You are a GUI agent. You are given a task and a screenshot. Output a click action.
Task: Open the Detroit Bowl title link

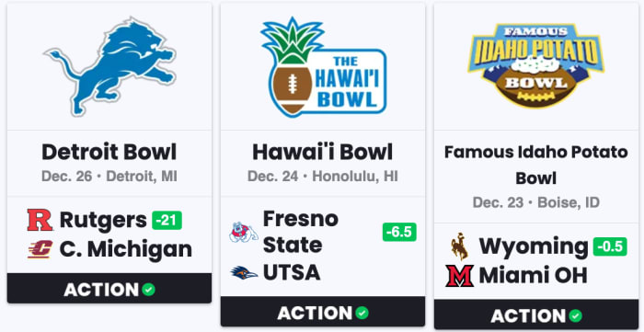pos(109,153)
